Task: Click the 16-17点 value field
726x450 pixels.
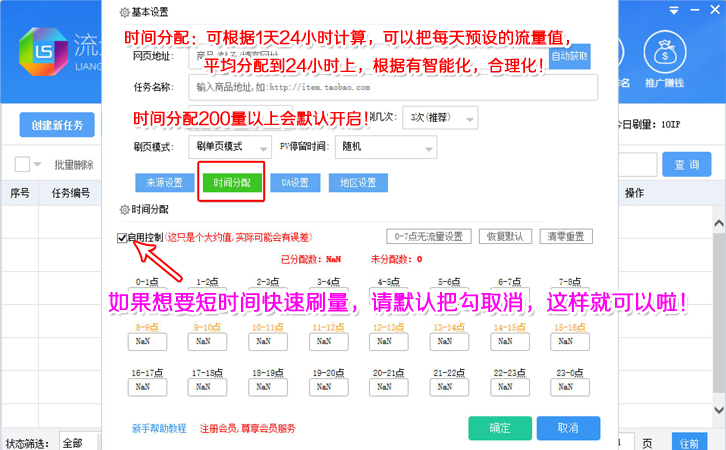Action: [x=147, y=387]
